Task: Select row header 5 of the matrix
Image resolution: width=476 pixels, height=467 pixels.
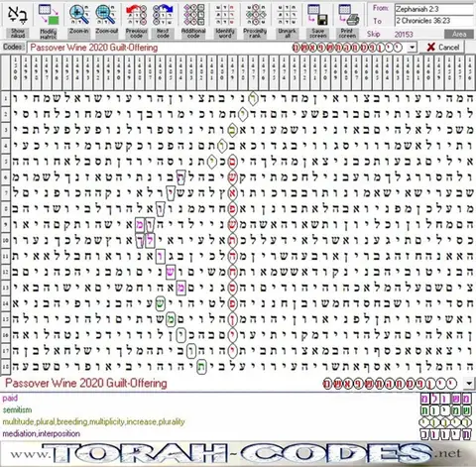Action: 6,162
